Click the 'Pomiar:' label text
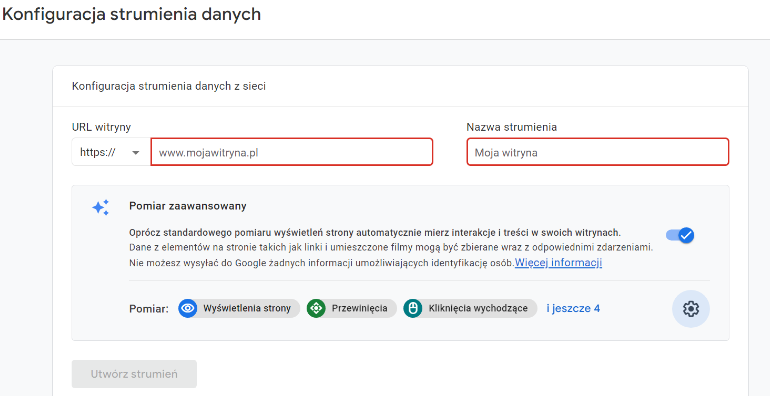 point(149,309)
